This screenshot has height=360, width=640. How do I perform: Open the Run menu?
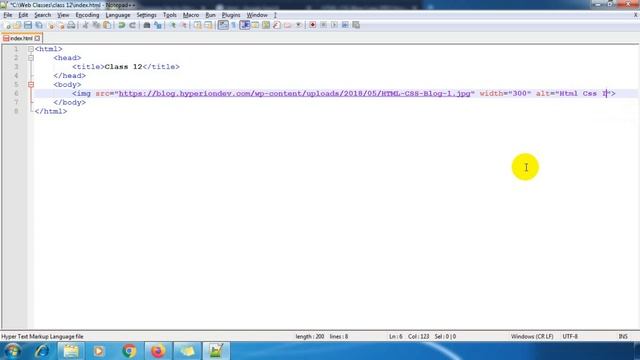210,15
